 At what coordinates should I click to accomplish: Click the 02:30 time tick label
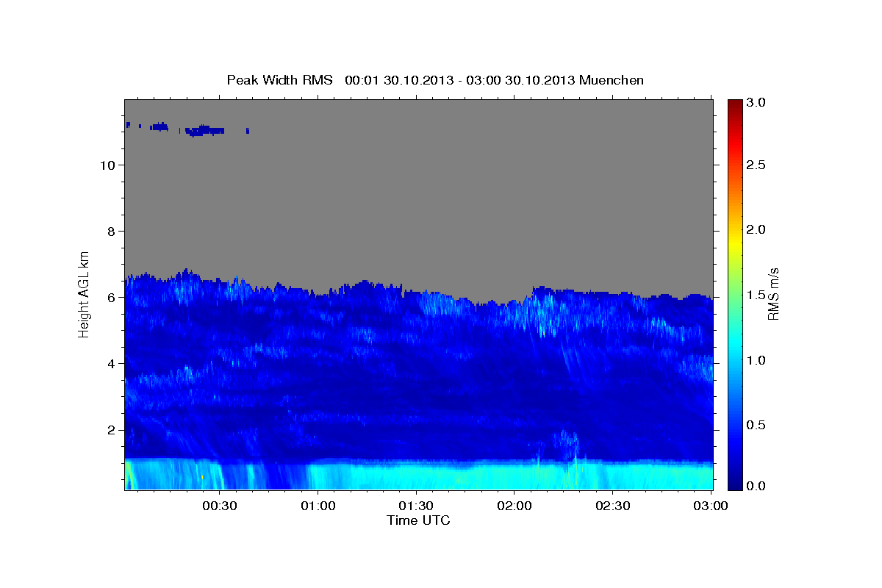point(612,506)
